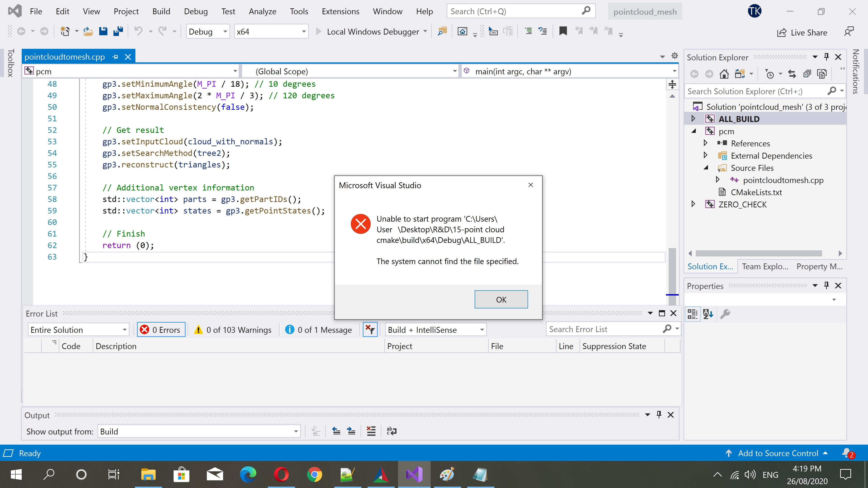Viewport: 868px width, 488px height.
Task: Sort by the Description column header
Action: 238,346
